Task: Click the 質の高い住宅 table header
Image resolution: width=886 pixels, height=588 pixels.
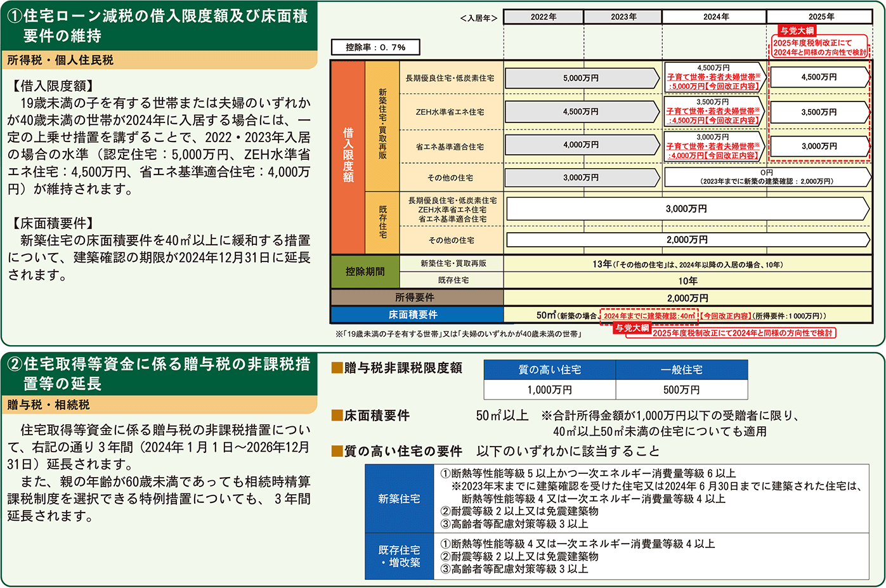Action: click(x=549, y=370)
